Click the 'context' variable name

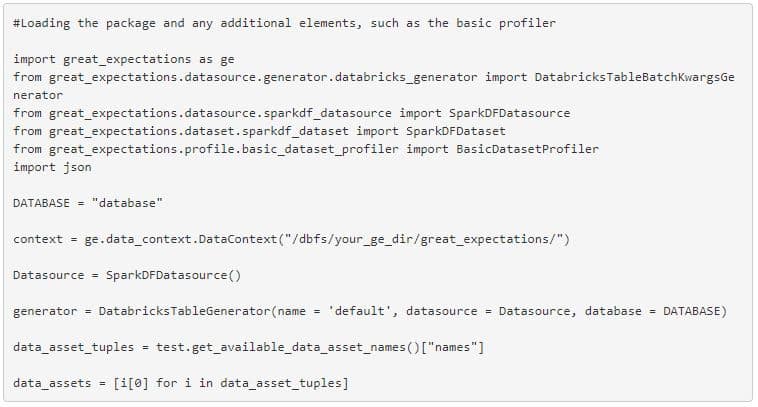coord(38,239)
